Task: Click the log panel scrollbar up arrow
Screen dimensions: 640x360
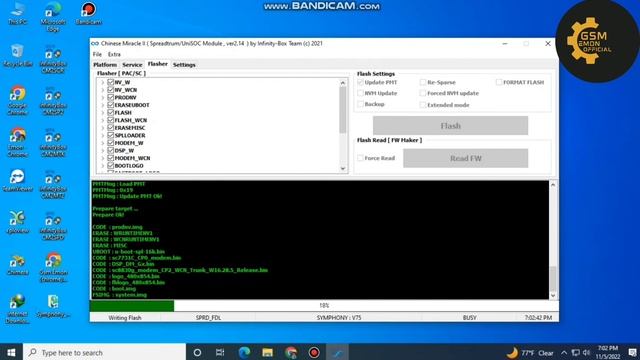Action: [x=553, y=185]
